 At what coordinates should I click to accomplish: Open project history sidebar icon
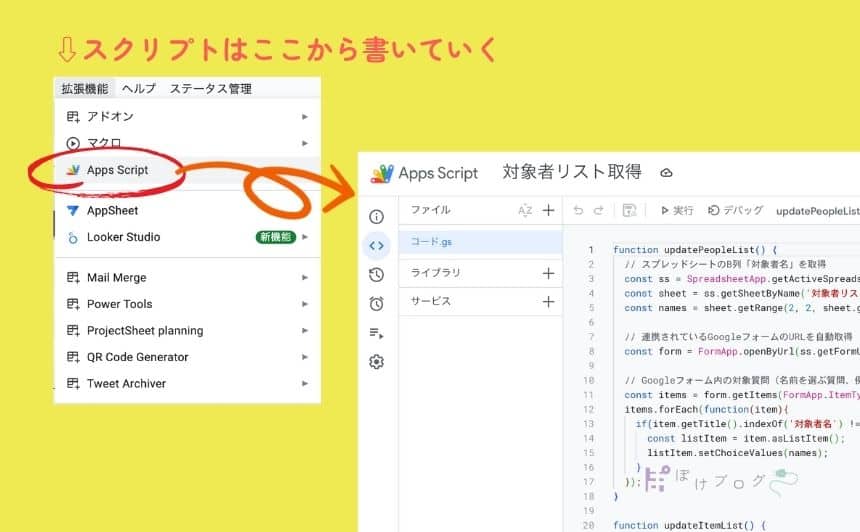tap(376, 275)
